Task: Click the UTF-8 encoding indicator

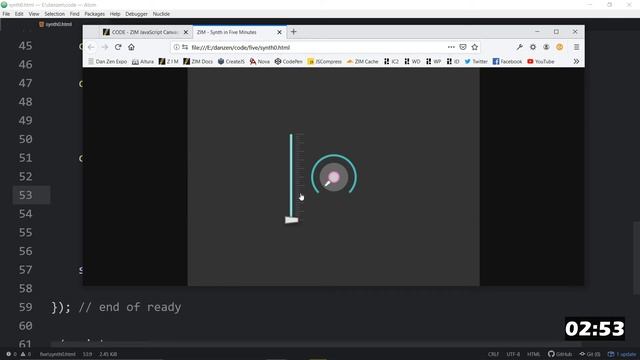Action: pos(513,354)
